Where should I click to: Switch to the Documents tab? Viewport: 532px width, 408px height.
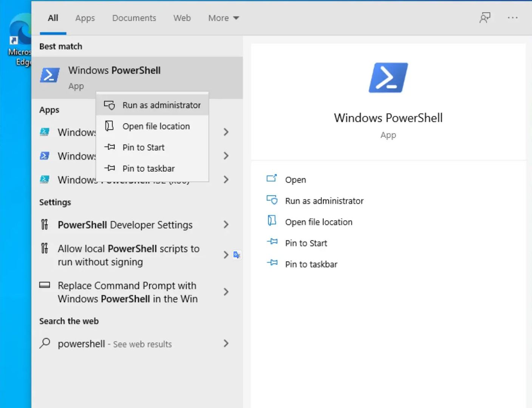134,18
